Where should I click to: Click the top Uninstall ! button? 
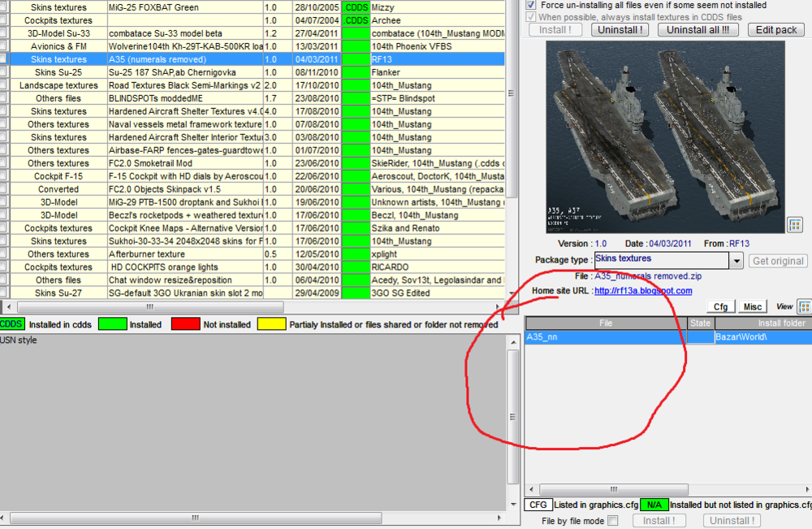tap(620, 30)
